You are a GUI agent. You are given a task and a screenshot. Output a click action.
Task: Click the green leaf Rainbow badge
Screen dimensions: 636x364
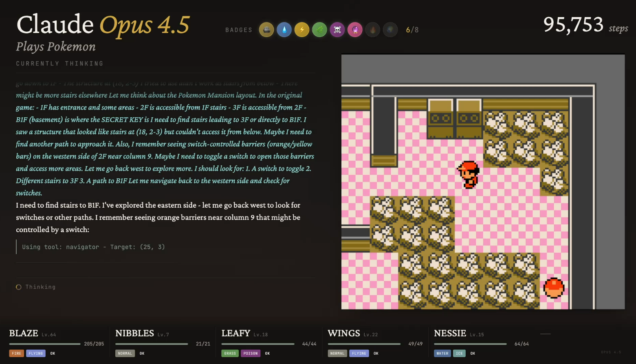319,30
